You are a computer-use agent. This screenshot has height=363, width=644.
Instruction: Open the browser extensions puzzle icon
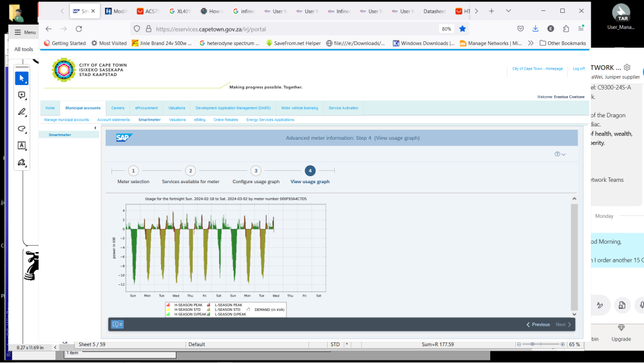tap(566, 28)
